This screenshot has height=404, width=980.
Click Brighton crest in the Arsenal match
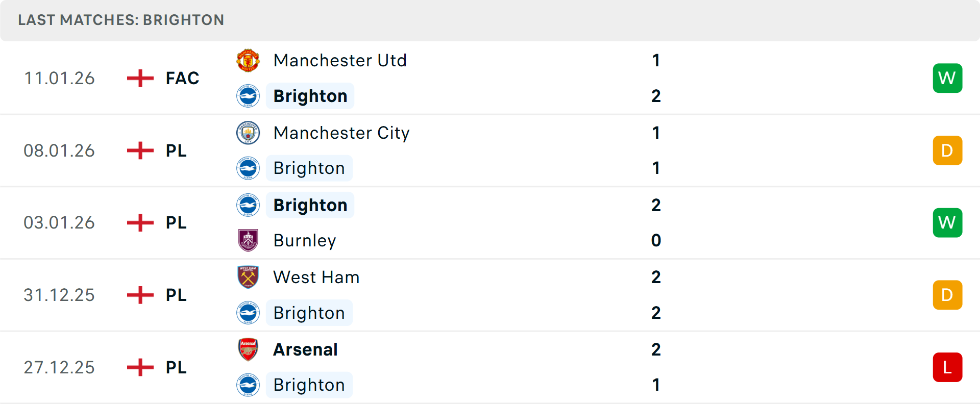248,385
